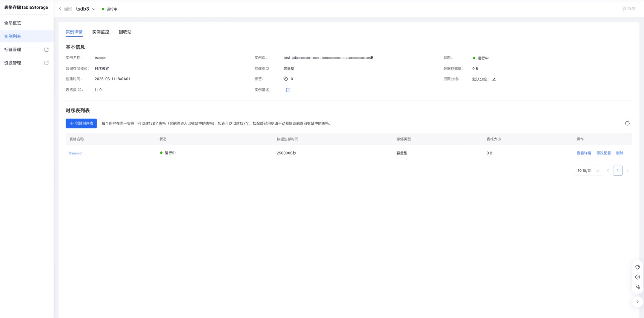Select 全局概览 in the sidebar
This screenshot has height=318, width=644.
point(12,23)
